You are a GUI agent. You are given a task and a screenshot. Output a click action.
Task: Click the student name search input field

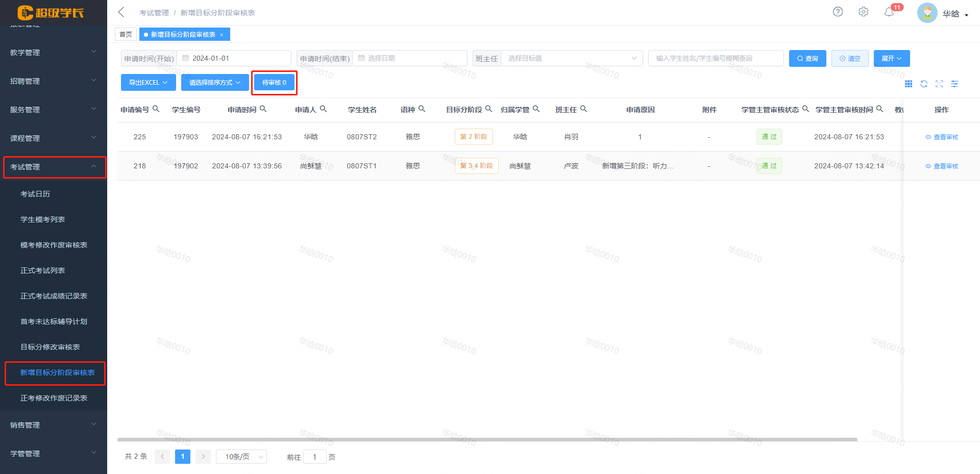click(x=715, y=58)
